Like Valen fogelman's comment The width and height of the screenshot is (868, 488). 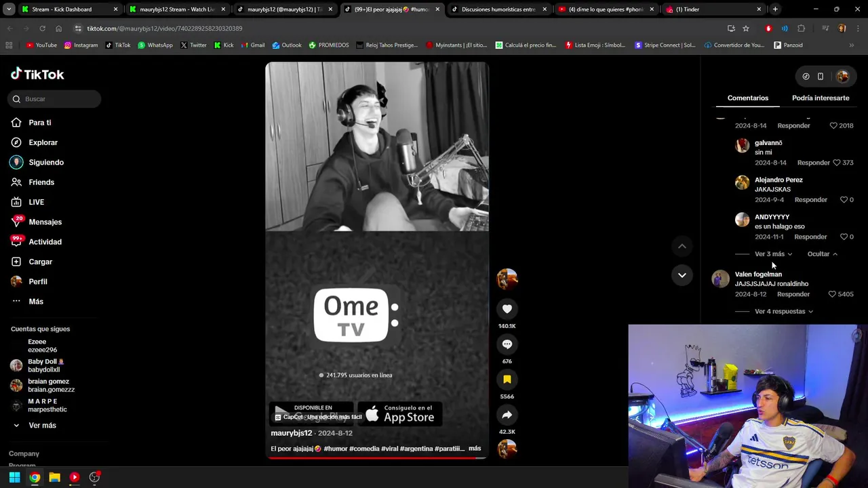tap(832, 294)
